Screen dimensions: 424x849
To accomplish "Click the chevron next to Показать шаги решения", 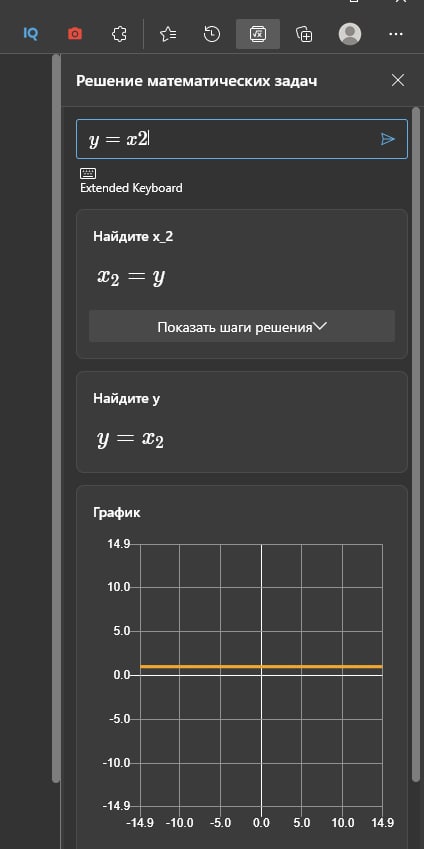I will point(321,326).
